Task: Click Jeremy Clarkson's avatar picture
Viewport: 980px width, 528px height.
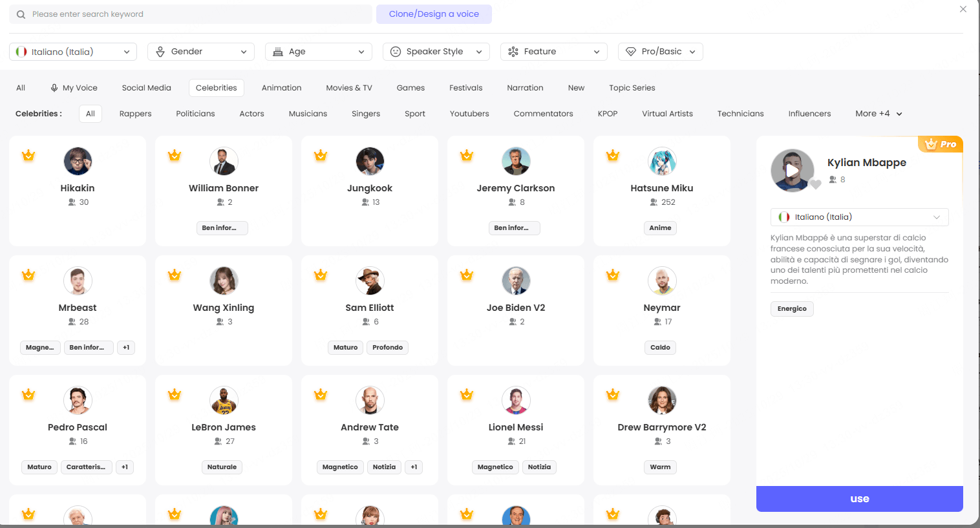Action: point(515,161)
